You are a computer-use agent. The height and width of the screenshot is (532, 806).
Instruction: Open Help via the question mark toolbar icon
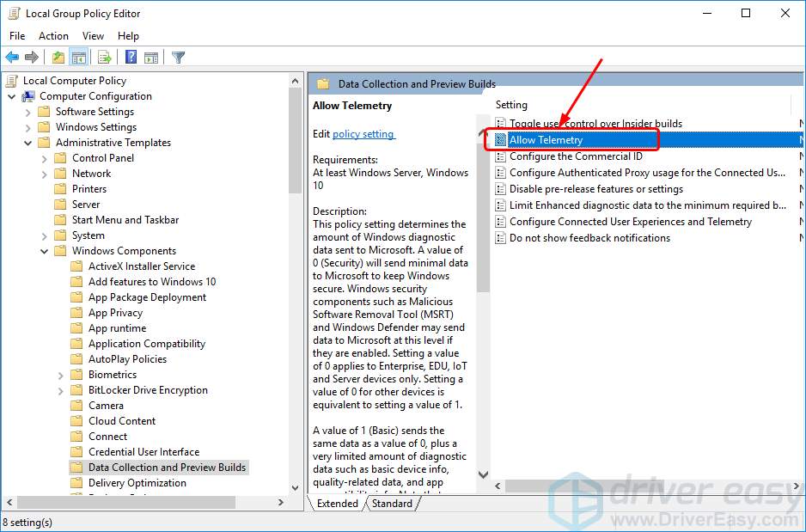(x=130, y=57)
